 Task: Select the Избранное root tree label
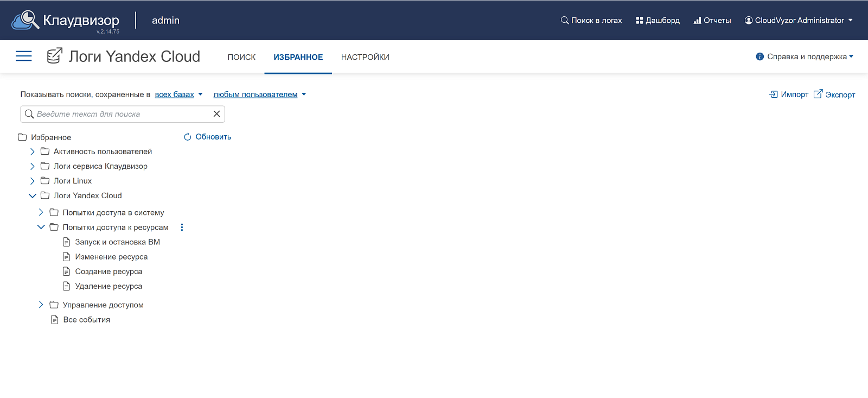51,137
